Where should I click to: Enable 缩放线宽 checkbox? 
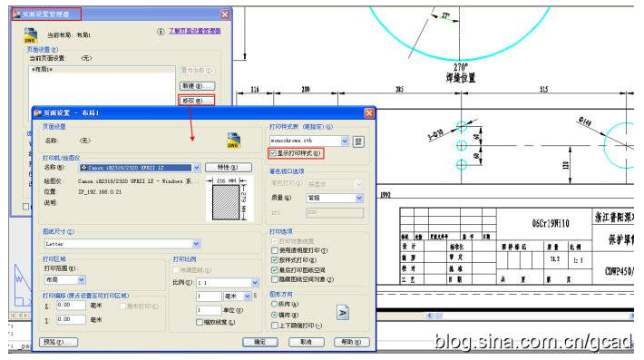coord(200,322)
